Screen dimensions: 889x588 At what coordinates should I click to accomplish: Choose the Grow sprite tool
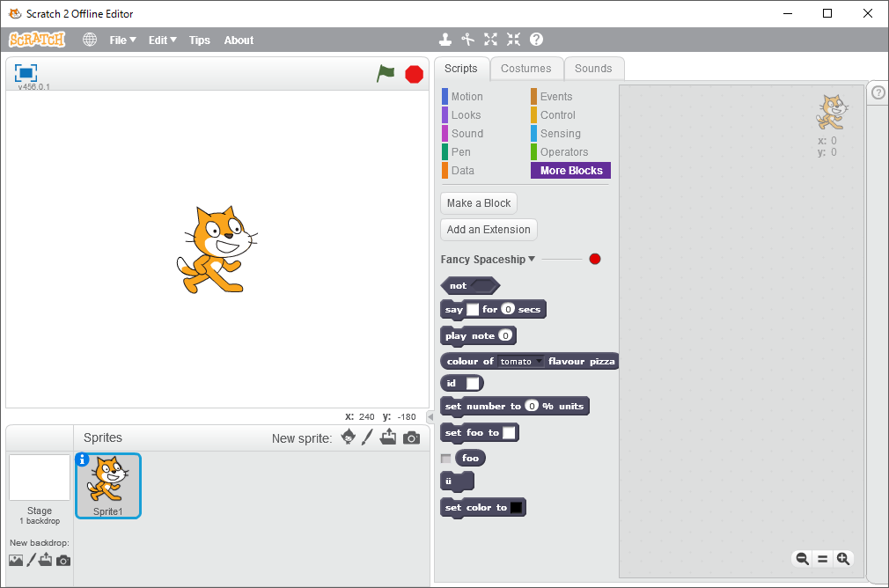[x=490, y=40]
